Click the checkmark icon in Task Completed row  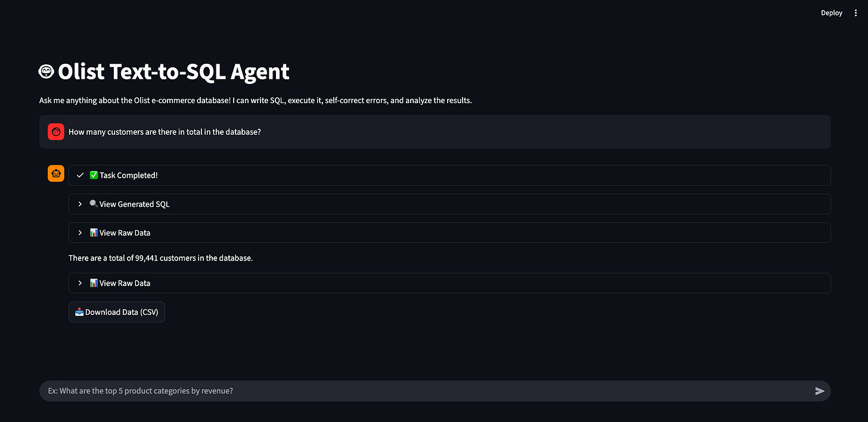79,175
